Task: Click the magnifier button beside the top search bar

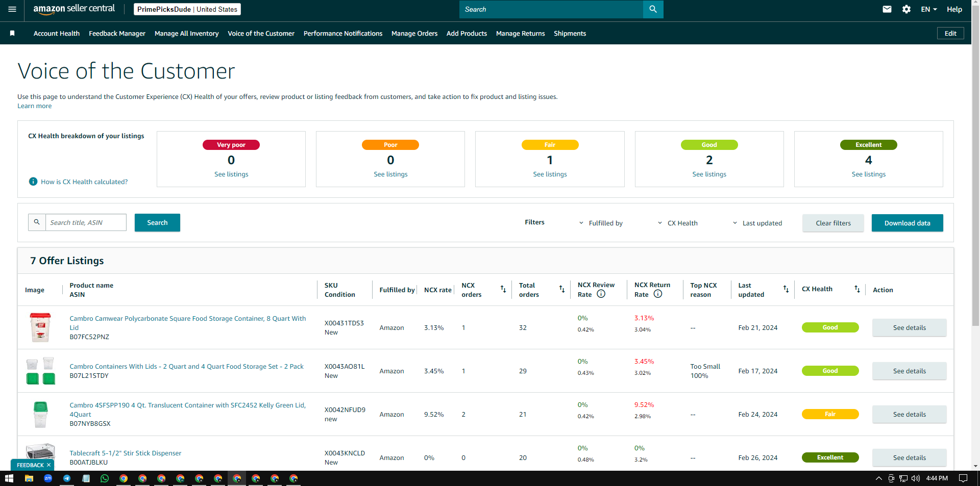Action: point(653,9)
